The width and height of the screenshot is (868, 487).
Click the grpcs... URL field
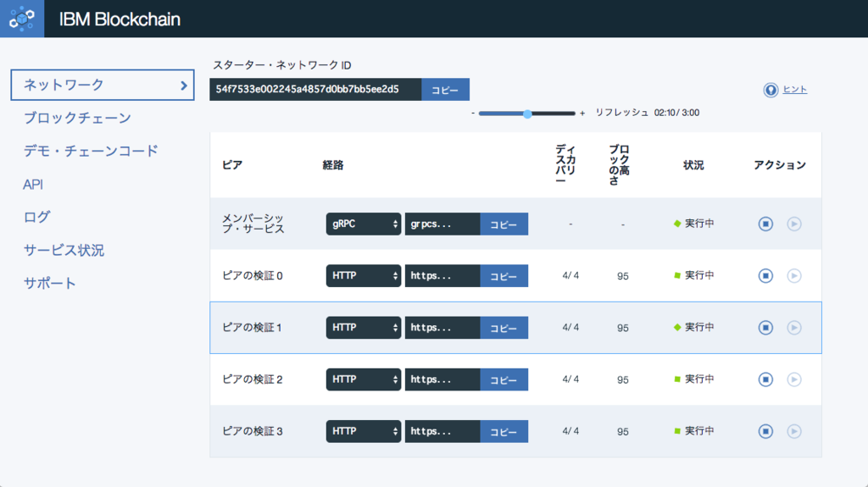click(442, 224)
